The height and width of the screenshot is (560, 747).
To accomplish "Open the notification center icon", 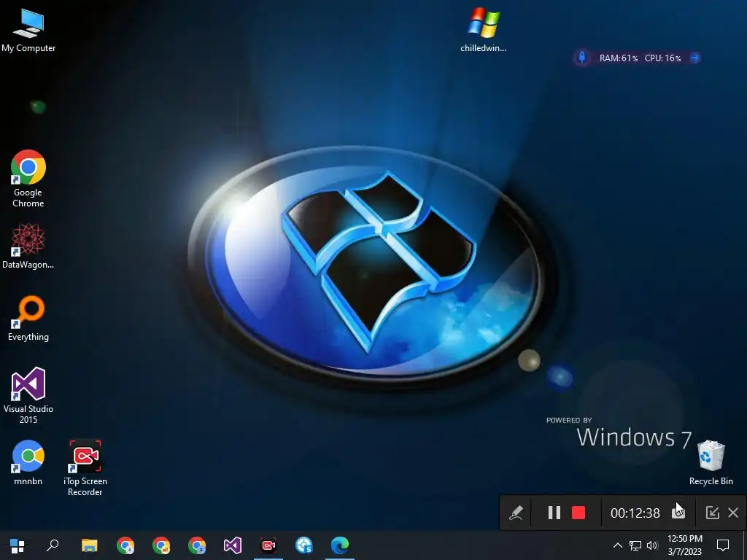I will pos(723,545).
